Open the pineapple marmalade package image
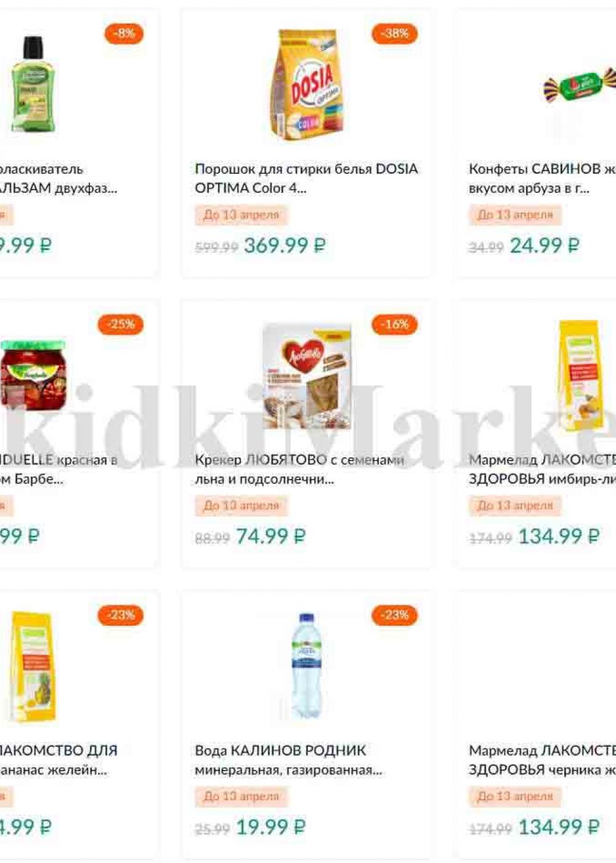The width and height of the screenshot is (616, 863). pos(33,667)
